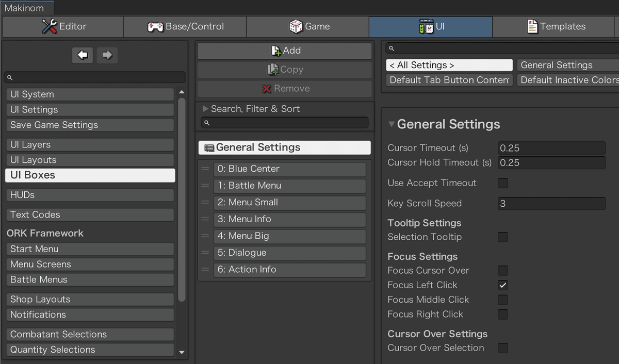619x364 pixels.
Task: Open the UI Layouts section
Action: (90, 160)
